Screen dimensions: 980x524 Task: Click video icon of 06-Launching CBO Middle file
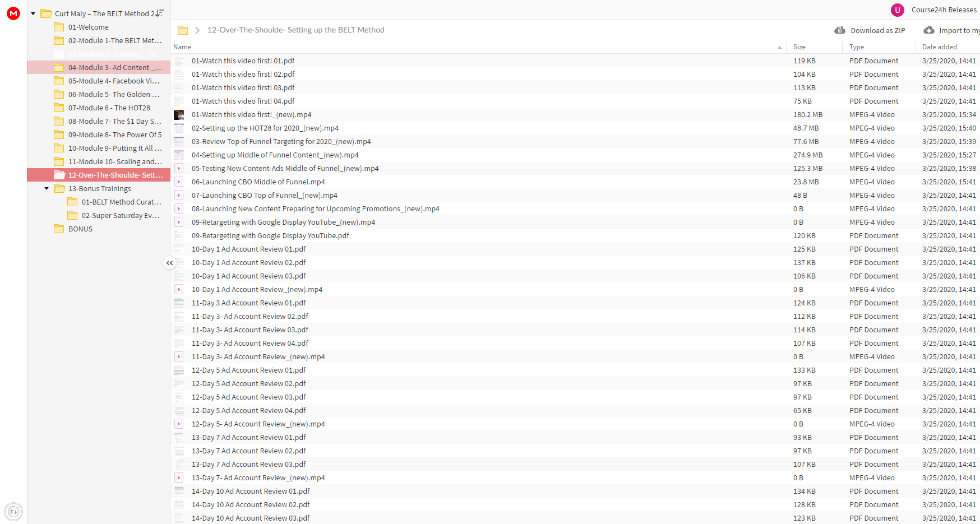click(x=179, y=182)
